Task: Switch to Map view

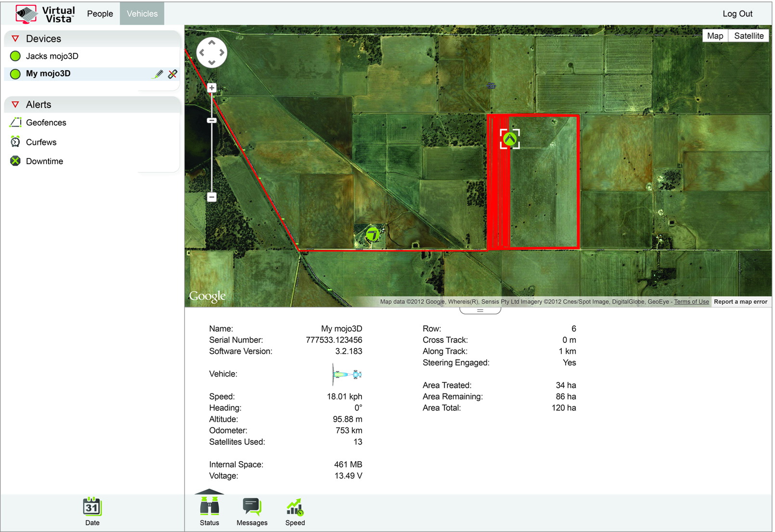Action: (x=715, y=36)
